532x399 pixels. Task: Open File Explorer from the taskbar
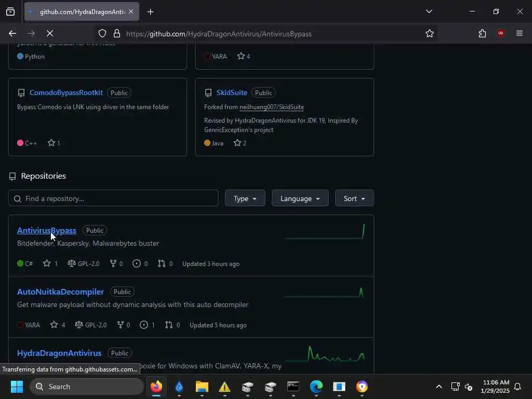point(202,387)
